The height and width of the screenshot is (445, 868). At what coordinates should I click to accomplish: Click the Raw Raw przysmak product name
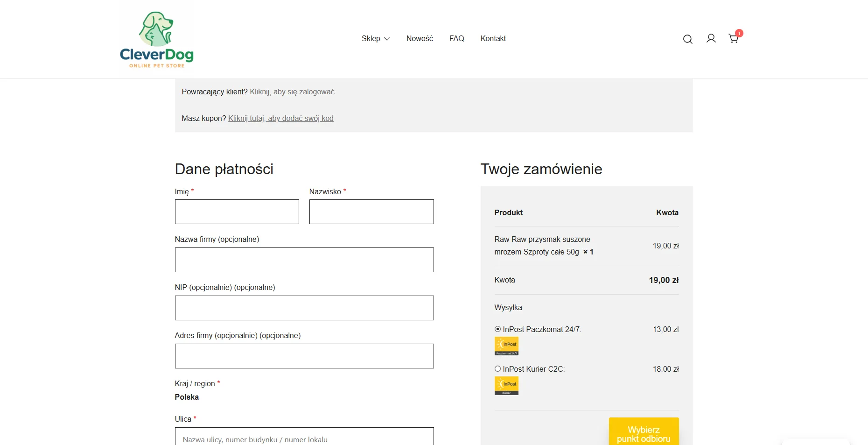pyautogui.click(x=542, y=246)
